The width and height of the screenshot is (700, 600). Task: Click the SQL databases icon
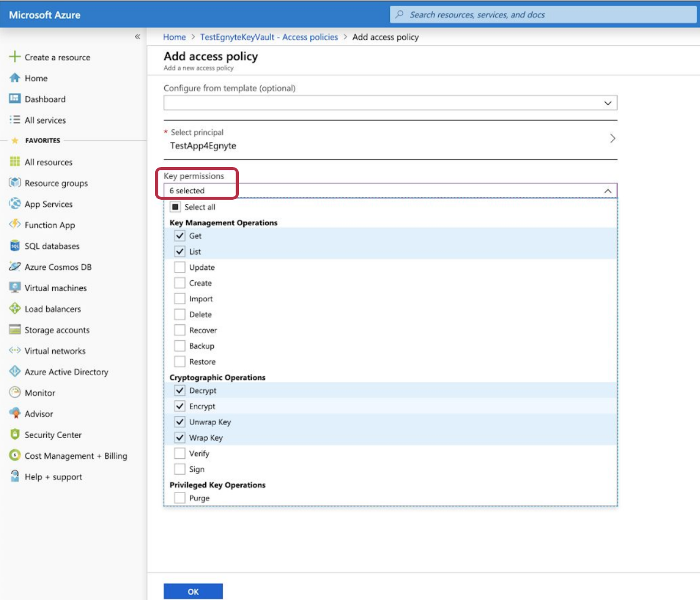point(15,245)
